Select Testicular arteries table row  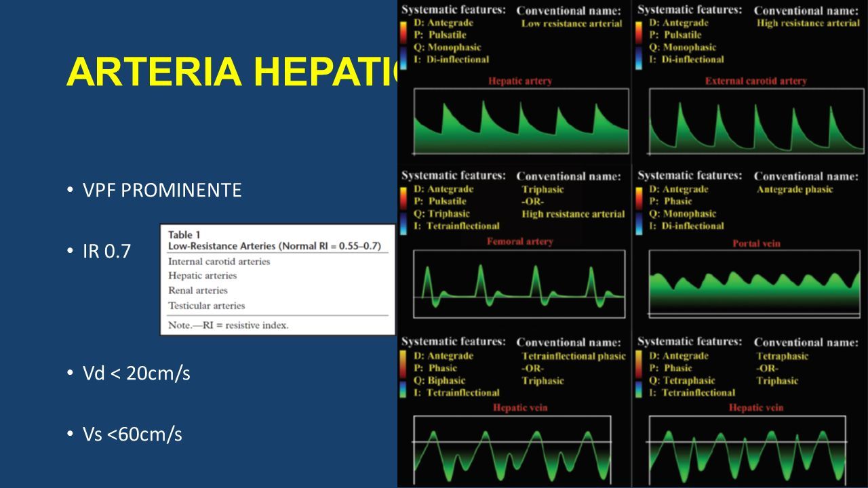click(206, 306)
